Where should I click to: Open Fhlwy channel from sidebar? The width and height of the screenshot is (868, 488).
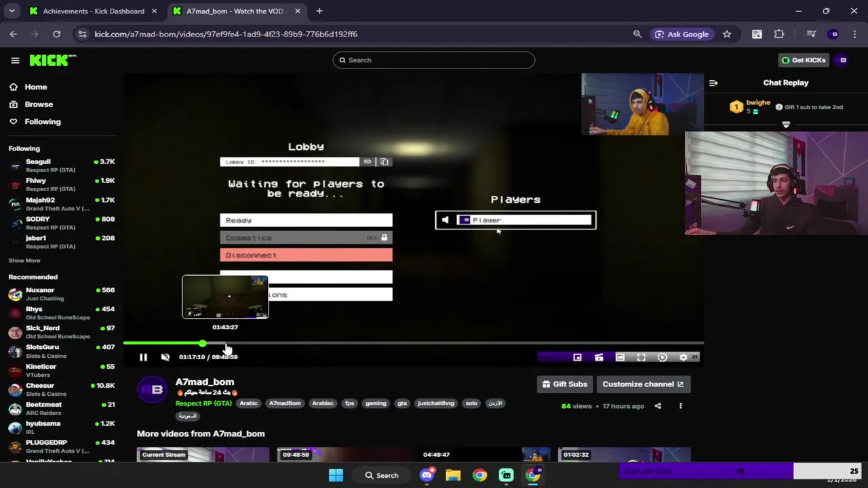point(61,184)
